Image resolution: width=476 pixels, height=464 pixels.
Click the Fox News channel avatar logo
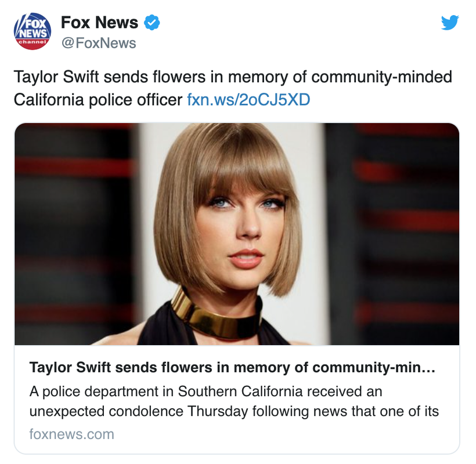coord(32,31)
